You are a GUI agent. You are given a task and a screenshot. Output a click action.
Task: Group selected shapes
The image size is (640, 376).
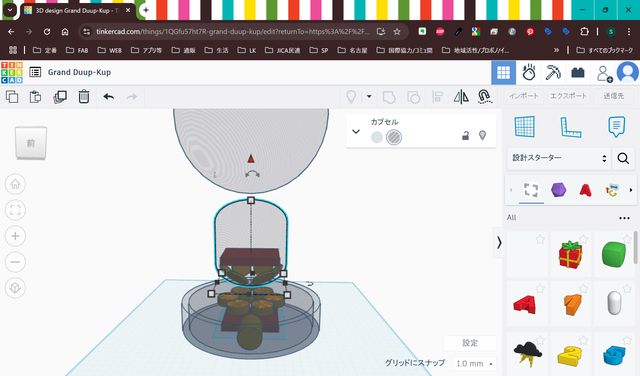pos(389,97)
